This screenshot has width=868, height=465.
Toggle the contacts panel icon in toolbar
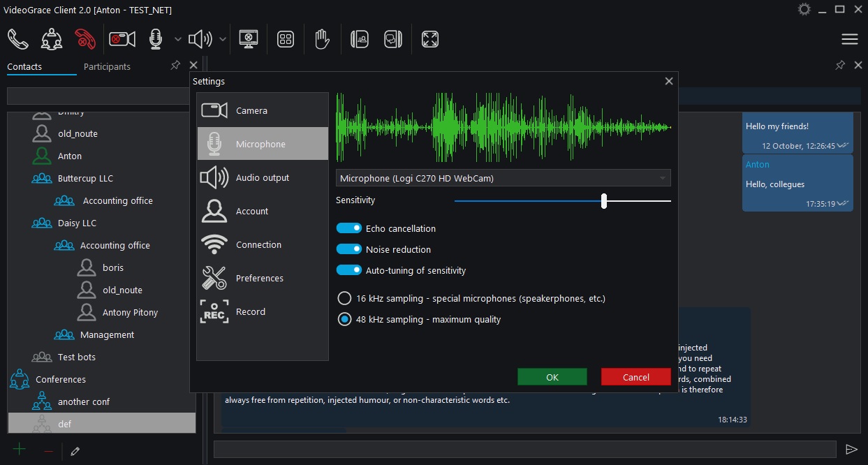point(359,39)
